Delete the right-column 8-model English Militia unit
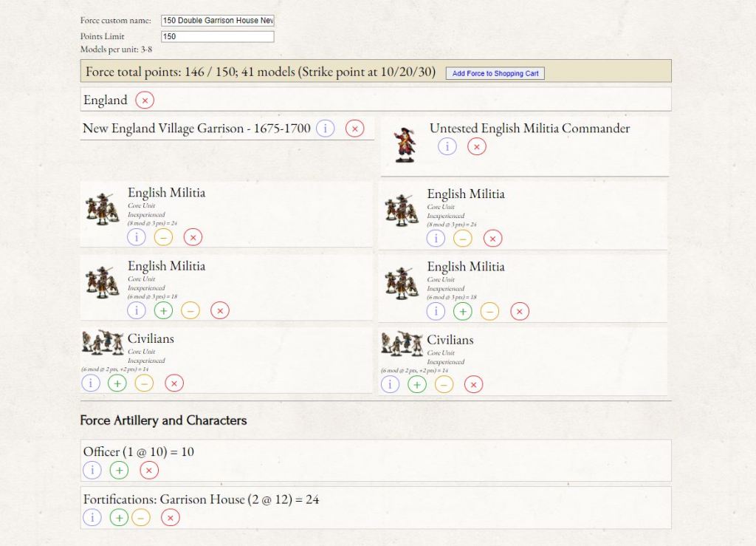Image resolution: width=756 pixels, height=546 pixels. (492, 238)
